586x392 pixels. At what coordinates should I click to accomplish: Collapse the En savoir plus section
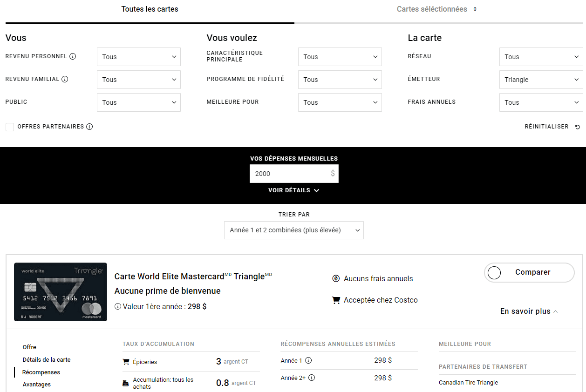coord(529,311)
